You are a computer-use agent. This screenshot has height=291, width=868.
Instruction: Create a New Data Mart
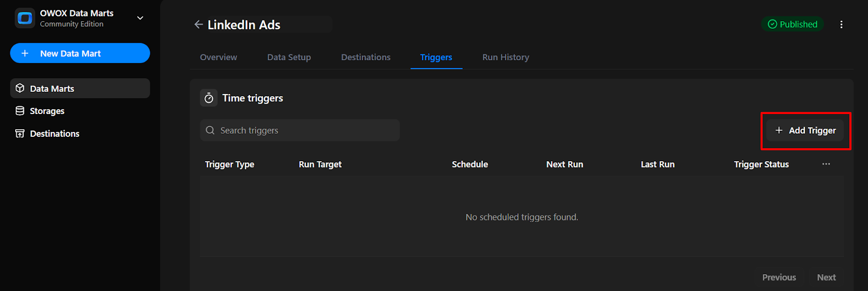[80, 53]
